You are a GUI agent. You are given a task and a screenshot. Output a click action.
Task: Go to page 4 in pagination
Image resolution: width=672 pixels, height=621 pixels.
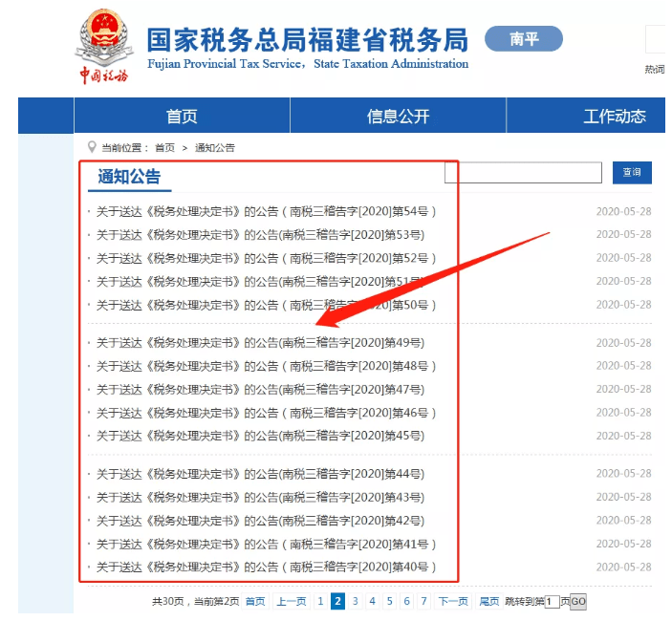point(373,601)
